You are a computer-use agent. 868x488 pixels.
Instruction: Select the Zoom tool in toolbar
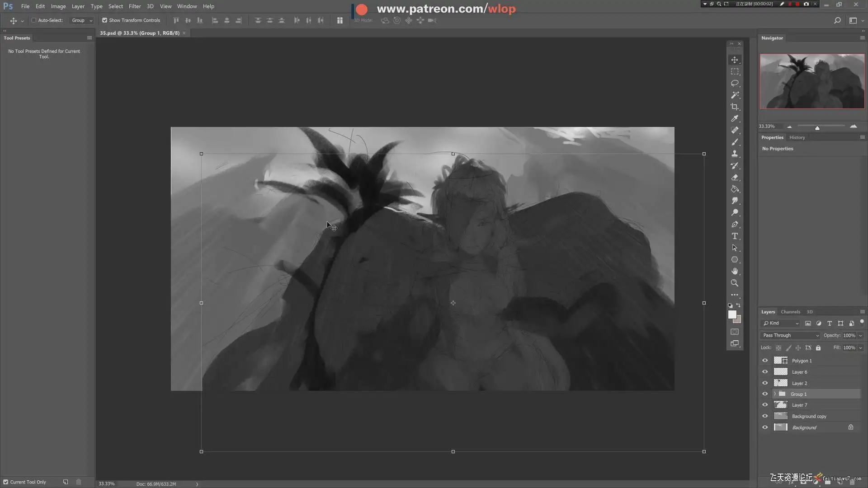pos(735,283)
